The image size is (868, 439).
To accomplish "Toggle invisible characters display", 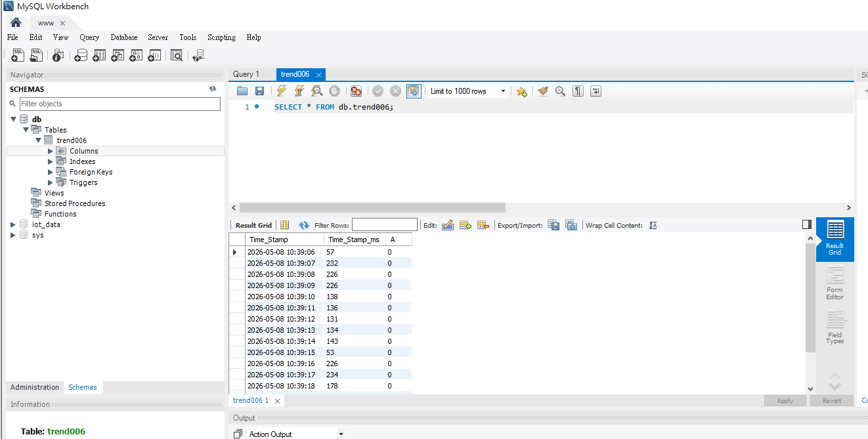I will coord(578,91).
